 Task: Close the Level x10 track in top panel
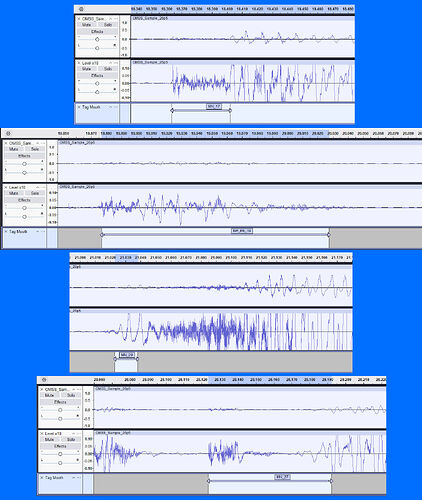click(x=79, y=63)
